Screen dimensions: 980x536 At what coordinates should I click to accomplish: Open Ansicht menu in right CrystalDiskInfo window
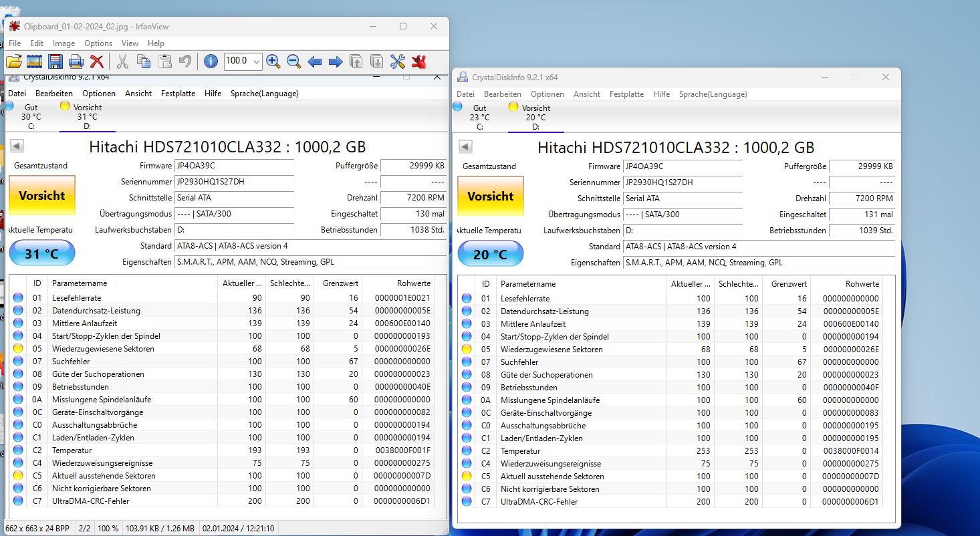click(x=587, y=94)
